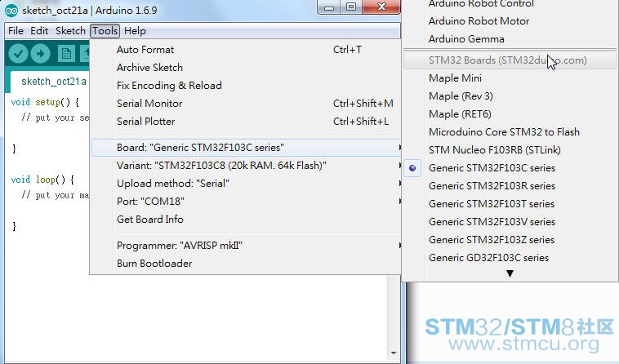Expand the Programmer AVRISP mkII submenu
The height and width of the screenshot is (364, 619).
(247, 246)
